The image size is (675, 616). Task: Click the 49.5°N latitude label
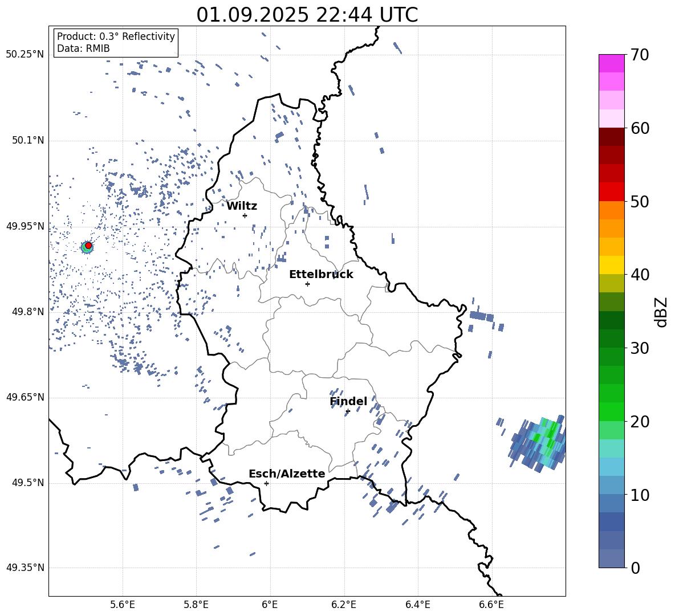[28, 483]
